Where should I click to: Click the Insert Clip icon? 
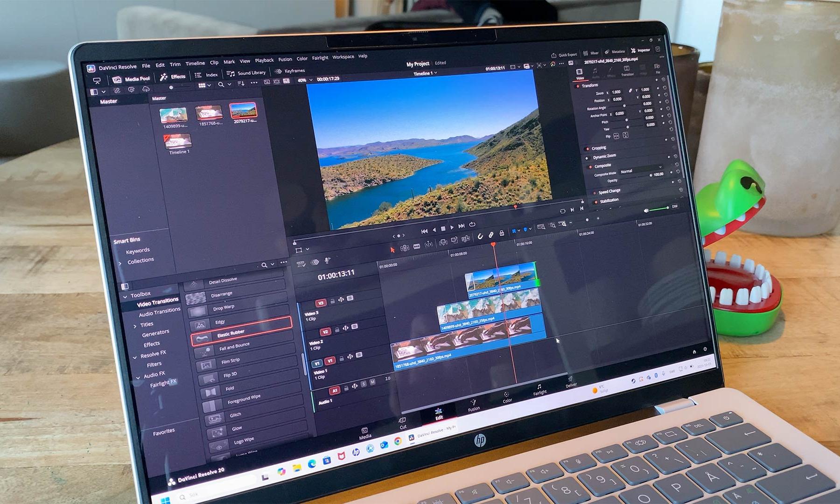pyautogui.click(x=443, y=242)
